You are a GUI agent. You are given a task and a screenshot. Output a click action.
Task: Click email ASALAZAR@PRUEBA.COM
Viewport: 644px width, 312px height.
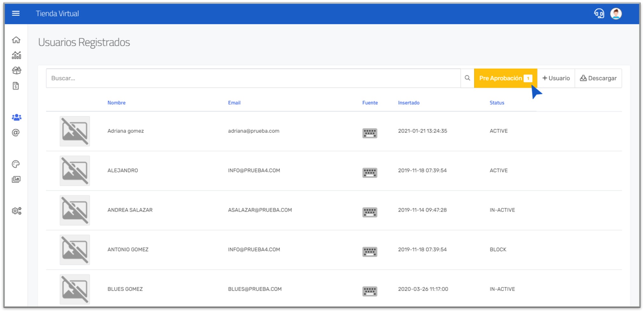tap(260, 210)
